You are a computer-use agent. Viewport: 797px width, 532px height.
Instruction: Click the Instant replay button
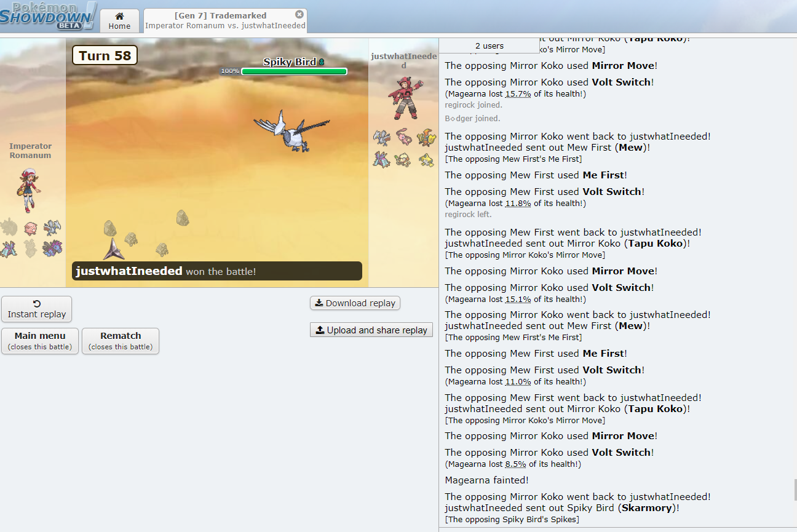[37, 309]
